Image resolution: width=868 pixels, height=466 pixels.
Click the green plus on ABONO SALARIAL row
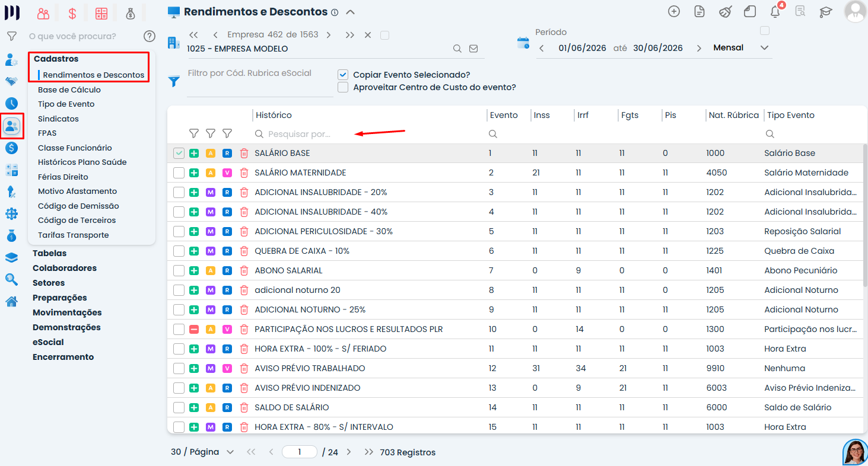click(x=194, y=270)
